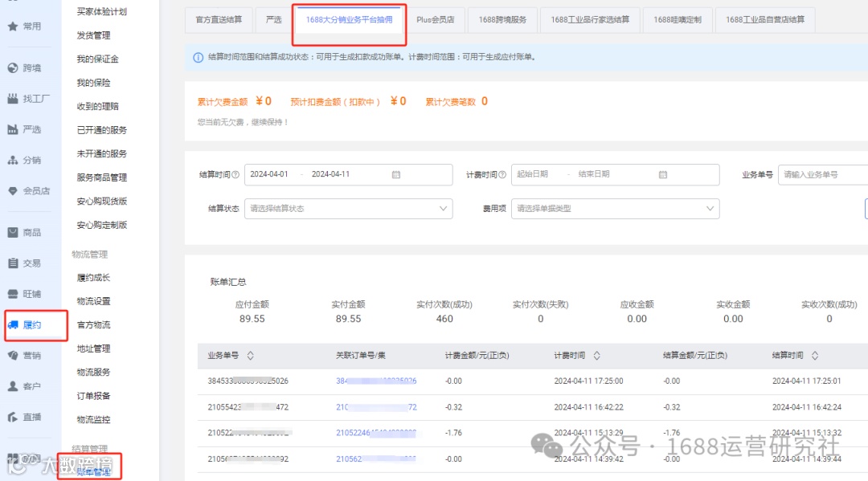The image size is (868, 481).
Task: Show help tooltip next to 计费时间
Action: tap(502, 175)
